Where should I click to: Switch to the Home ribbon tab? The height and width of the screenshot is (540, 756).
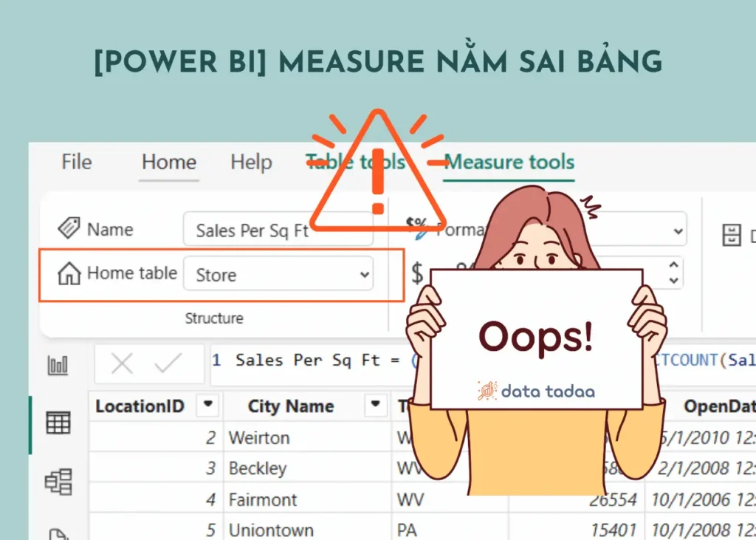coord(169,162)
